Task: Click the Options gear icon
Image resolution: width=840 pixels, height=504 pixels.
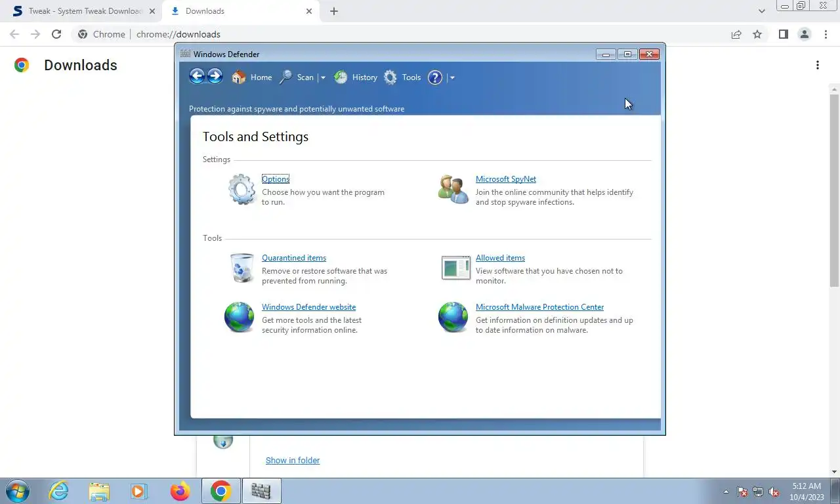Action: [241, 190]
